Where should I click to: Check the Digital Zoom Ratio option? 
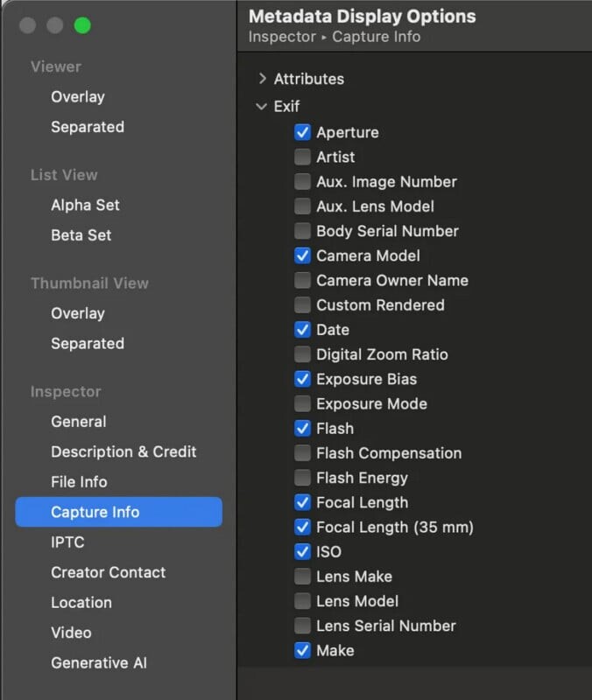[302, 354]
